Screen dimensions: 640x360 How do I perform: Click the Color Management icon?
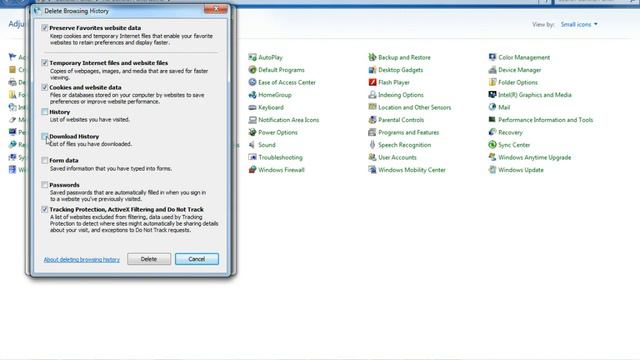tap(492, 58)
